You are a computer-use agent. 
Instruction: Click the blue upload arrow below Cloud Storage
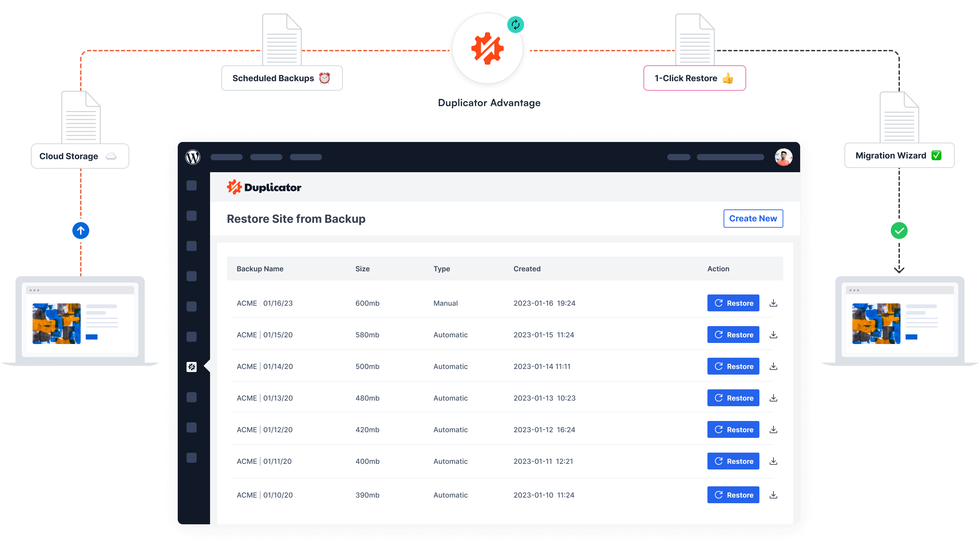tap(80, 230)
